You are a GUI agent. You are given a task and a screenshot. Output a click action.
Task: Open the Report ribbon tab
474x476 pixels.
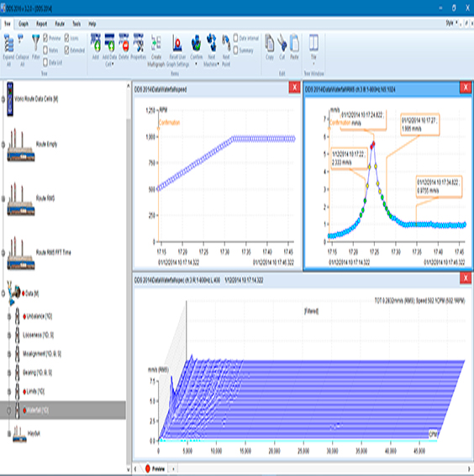(x=41, y=24)
